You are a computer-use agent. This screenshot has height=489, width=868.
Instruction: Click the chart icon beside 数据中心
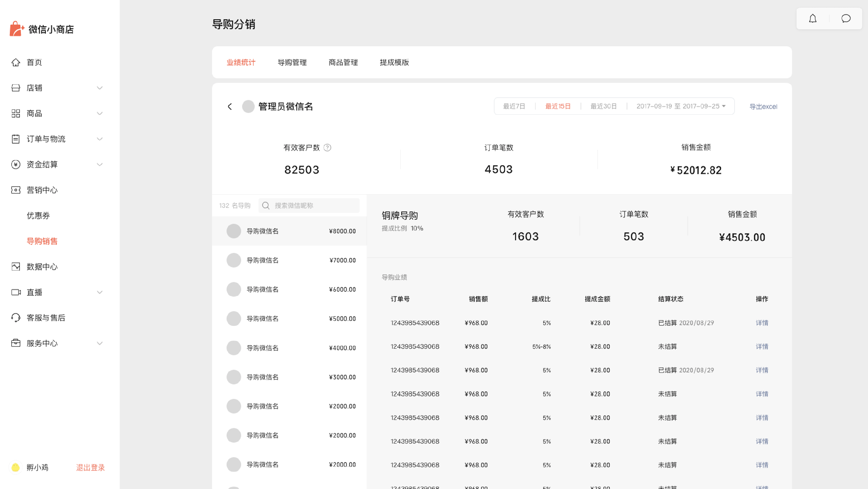point(15,267)
